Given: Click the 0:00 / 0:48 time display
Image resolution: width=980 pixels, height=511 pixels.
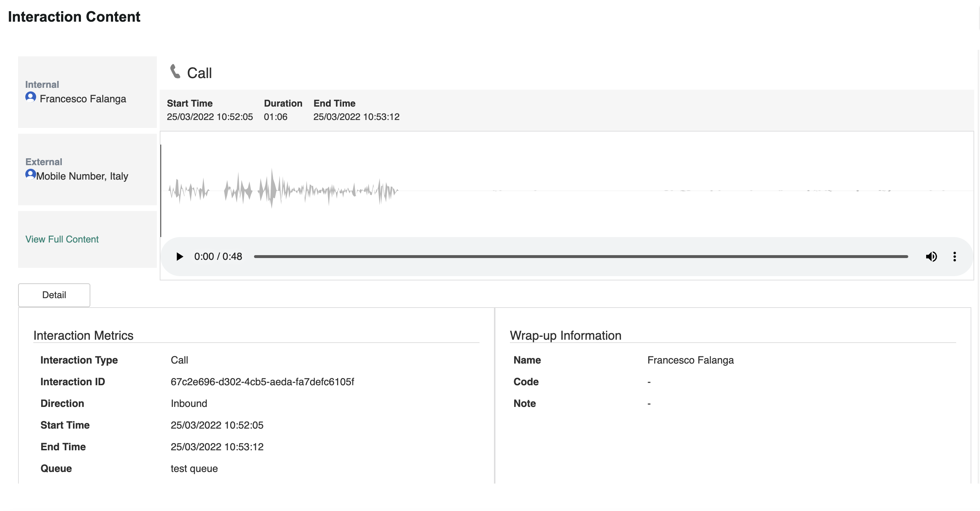Looking at the screenshot, I should pyautogui.click(x=218, y=257).
